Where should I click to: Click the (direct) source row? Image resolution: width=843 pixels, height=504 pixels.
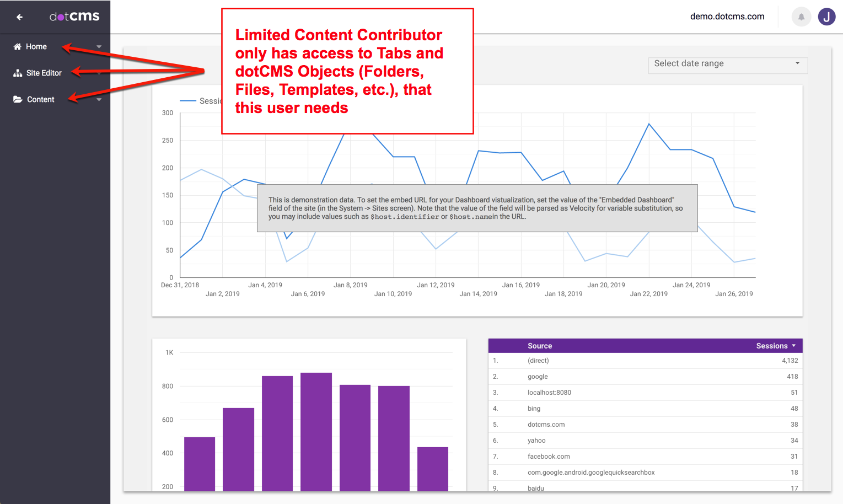click(x=538, y=361)
